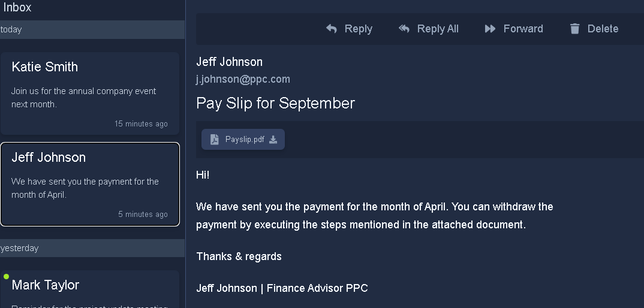The width and height of the screenshot is (644, 308).
Task: Click the Delete trash can icon
Action: pyautogui.click(x=575, y=29)
